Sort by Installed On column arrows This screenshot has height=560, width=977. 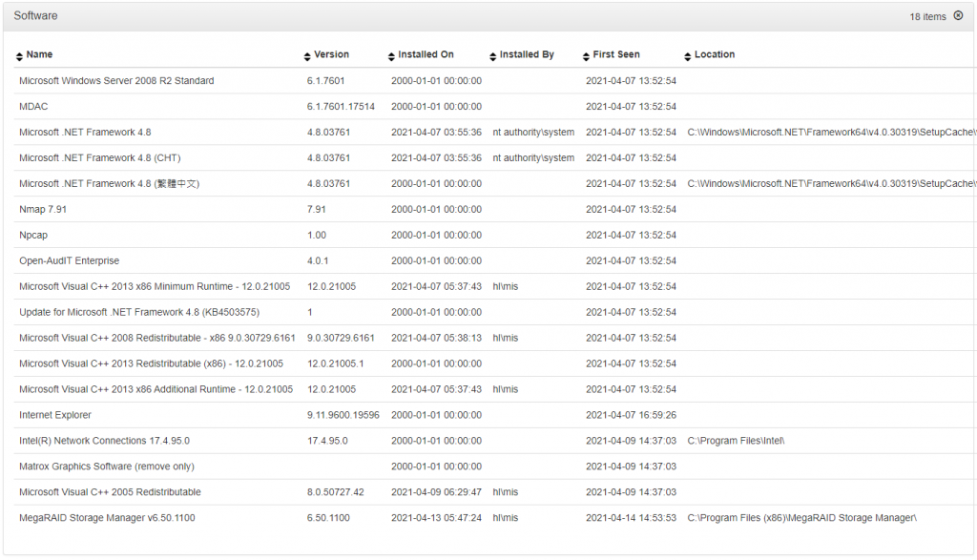[x=391, y=56]
